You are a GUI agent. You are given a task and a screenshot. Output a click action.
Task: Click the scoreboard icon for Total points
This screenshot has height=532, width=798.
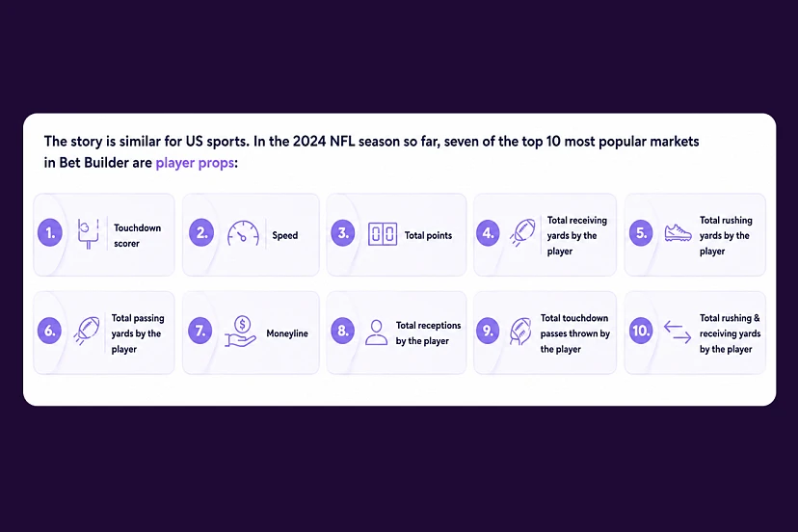click(x=383, y=234)
